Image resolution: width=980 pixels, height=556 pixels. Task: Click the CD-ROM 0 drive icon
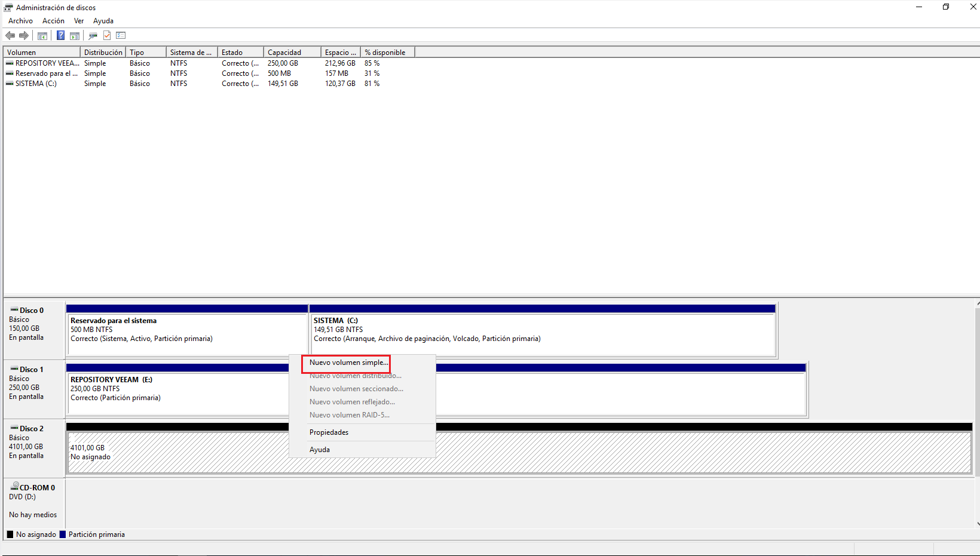click(x=14, y=487)
